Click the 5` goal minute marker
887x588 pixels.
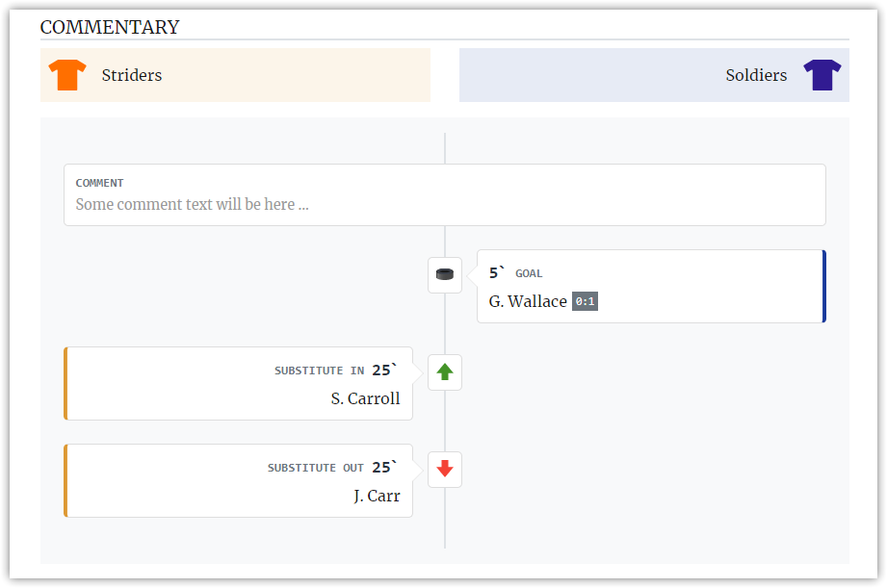497,273
